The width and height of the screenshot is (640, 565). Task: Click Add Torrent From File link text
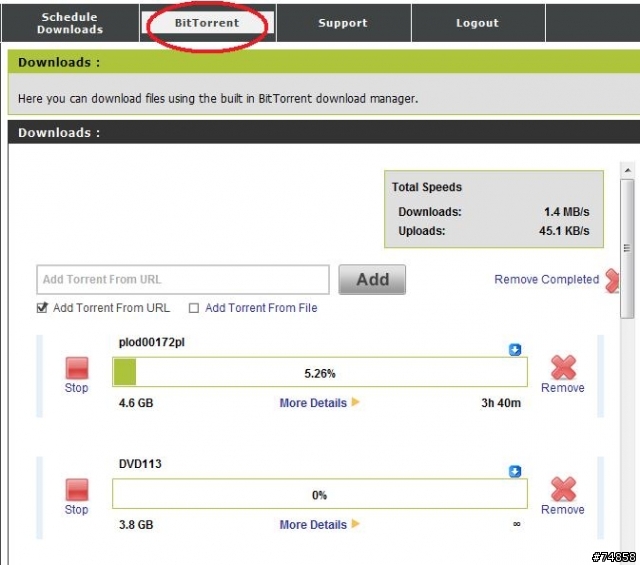coord(261,308)
